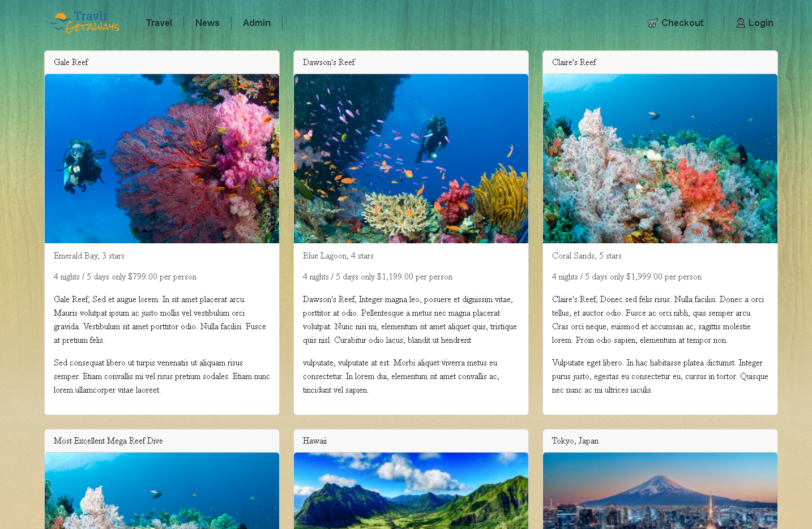Open the Hawaii mountain valley photo
Screen dimensions: 812x529
click(411, 491)
